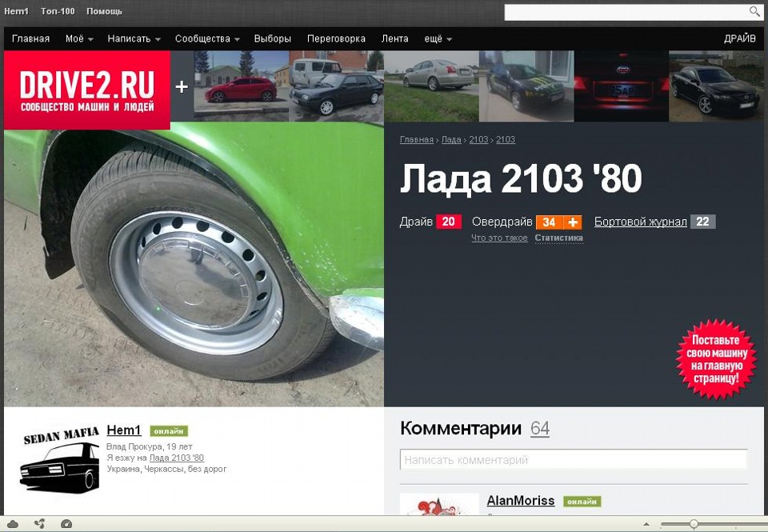The height and width of the screenshot is (532, 768).
Task: Open Топ-100 in the top bar
Action: [x=58, y=11]
